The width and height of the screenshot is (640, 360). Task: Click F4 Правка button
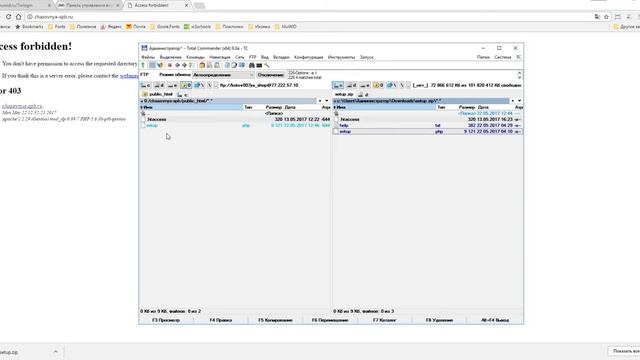coord(221,320)
